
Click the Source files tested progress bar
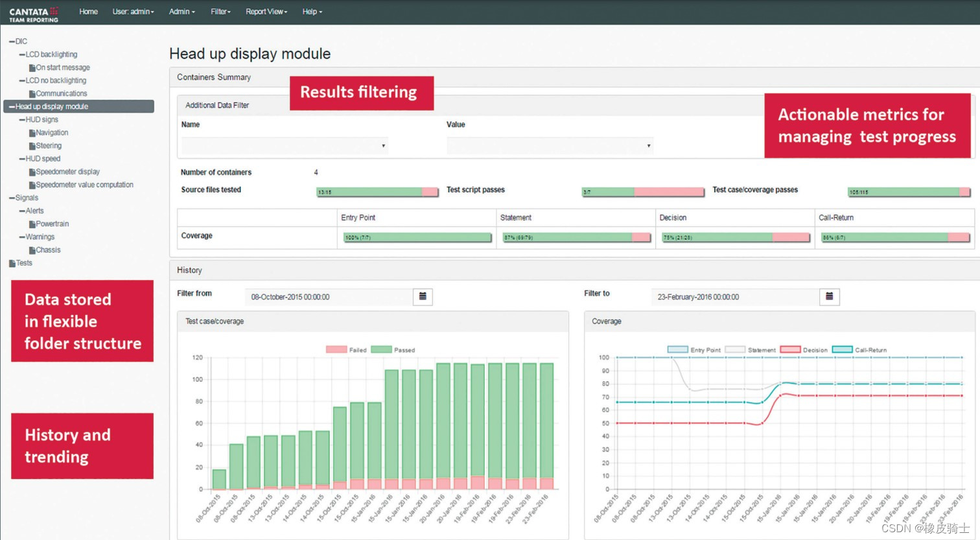point(377,192)
